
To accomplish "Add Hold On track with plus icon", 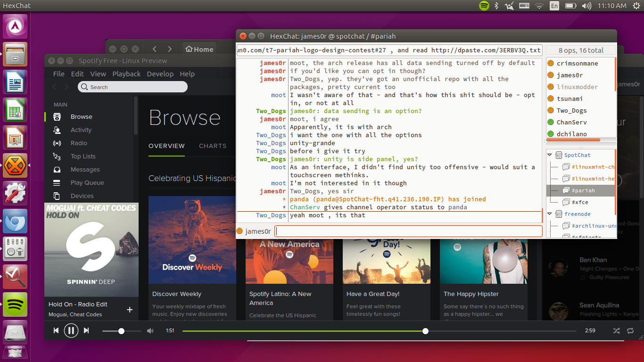I will pos(130,310).
